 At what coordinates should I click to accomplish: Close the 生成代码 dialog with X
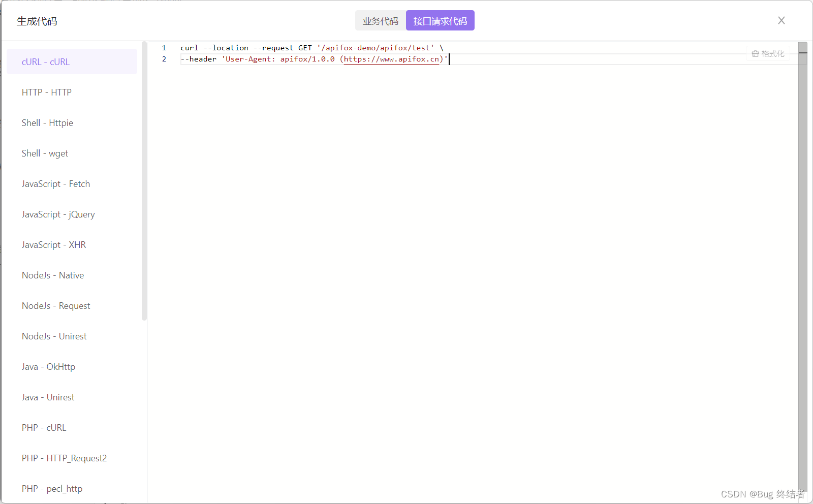[x=781, y=20]
